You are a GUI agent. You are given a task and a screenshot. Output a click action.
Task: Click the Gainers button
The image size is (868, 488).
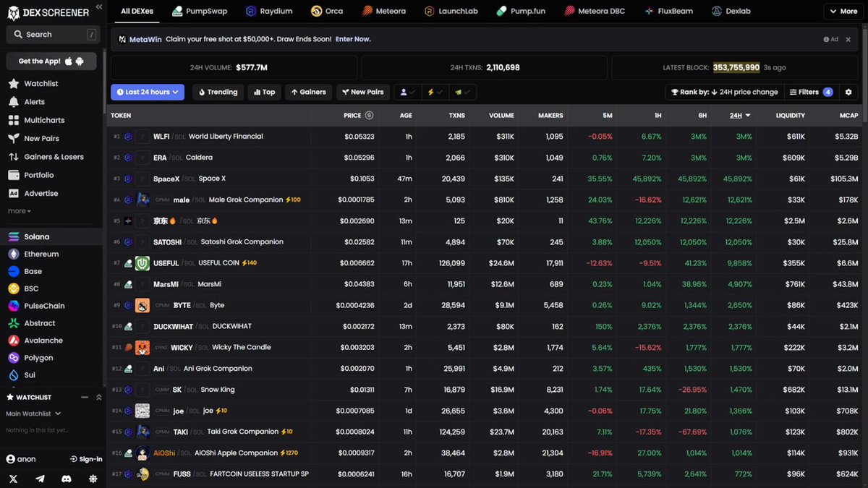tap(309, 92)
